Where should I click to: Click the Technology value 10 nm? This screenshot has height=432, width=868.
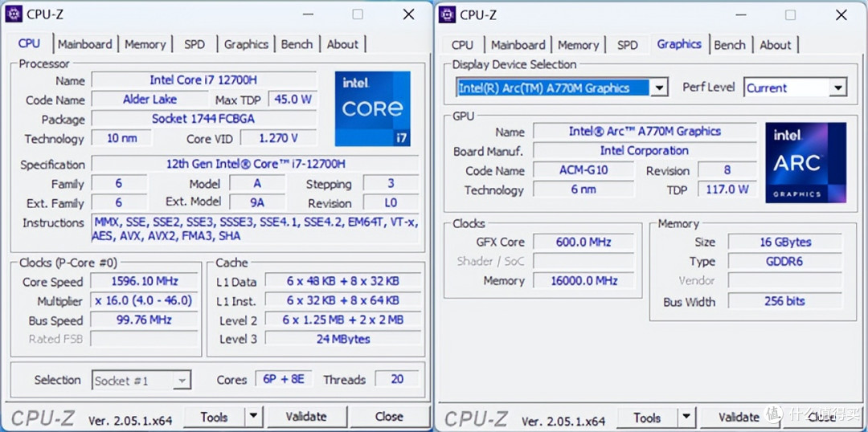pos(121,138)
